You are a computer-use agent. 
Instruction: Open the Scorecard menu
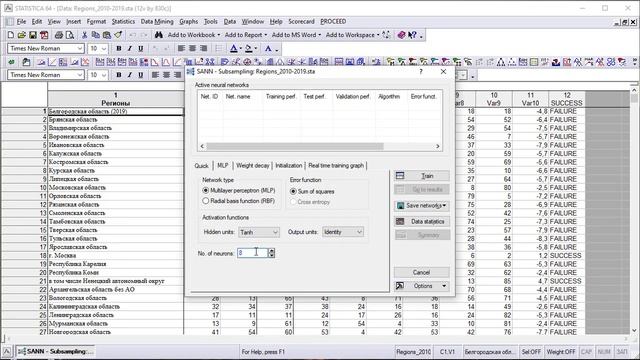(301, 22)
